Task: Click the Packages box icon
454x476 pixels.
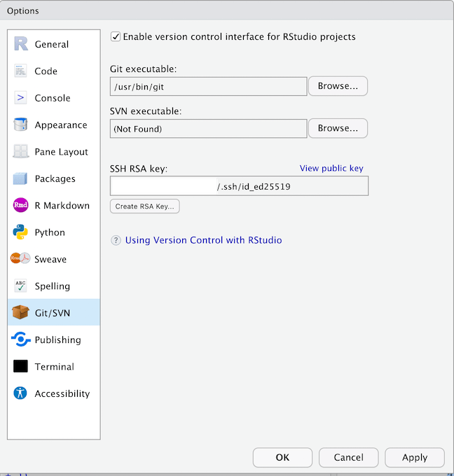Action: click(21, 178)
